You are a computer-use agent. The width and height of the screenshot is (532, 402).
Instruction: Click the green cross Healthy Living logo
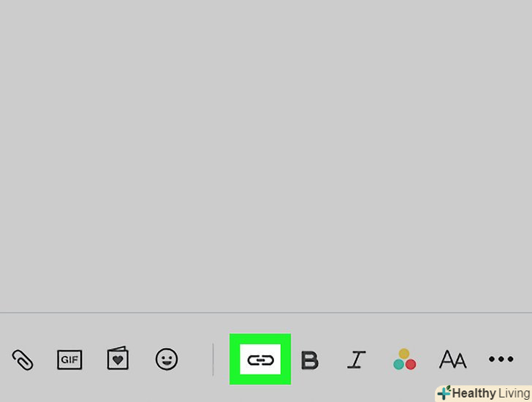click(x=444, y=392)
